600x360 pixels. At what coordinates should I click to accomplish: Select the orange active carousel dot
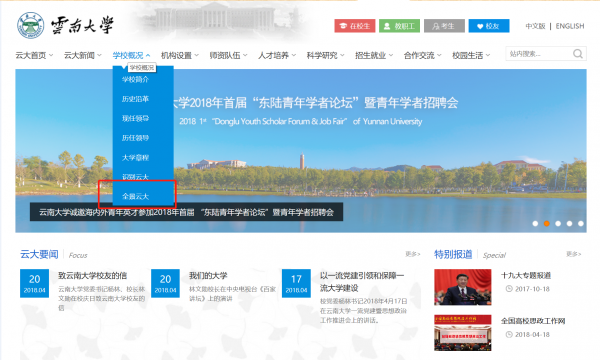[547, 223]
